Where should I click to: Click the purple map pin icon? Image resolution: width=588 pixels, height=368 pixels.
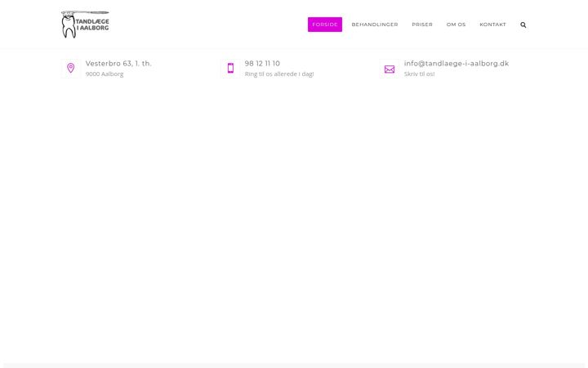coord(70,68)
